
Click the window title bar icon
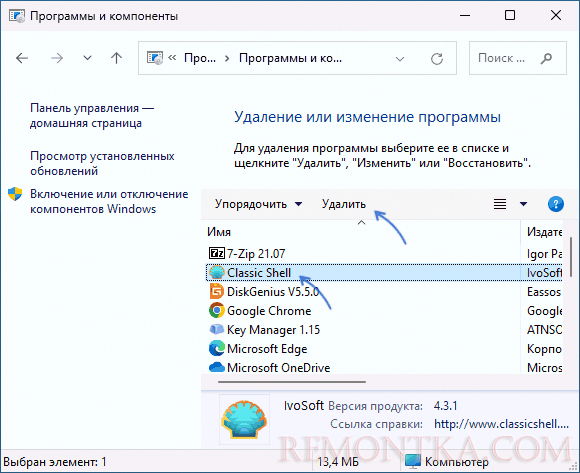pos(17,16)
